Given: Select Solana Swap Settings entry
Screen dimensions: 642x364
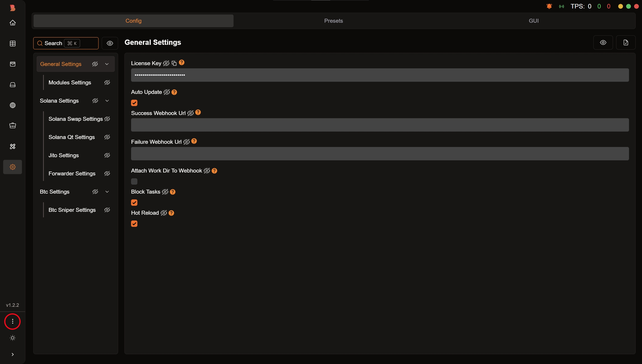Looking at the screenshot, I should [76, 119].
